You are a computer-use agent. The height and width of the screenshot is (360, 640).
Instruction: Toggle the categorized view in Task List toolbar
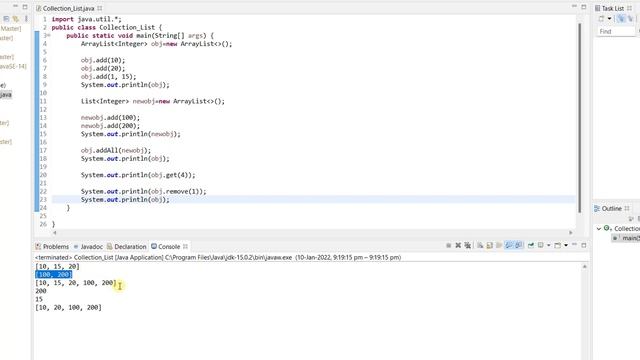pos(621,19)
